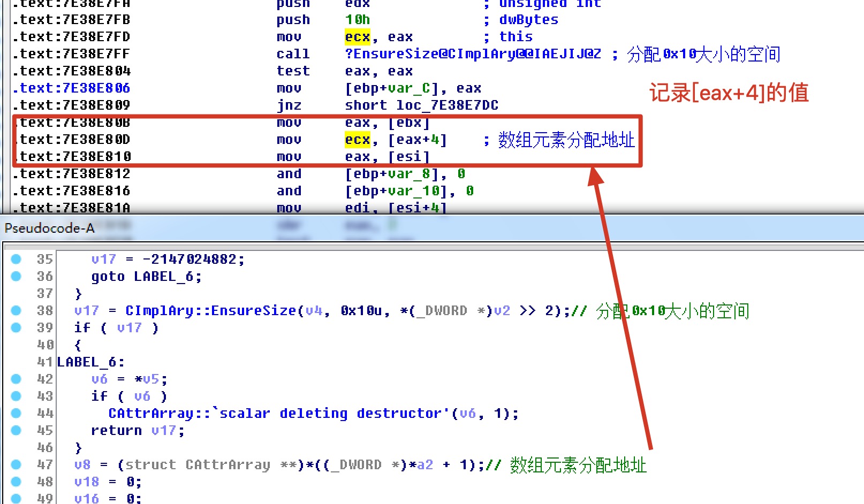Toggle breakpoint dot on pseudocode line 35
864x504 pixels.
coord(16,259)
